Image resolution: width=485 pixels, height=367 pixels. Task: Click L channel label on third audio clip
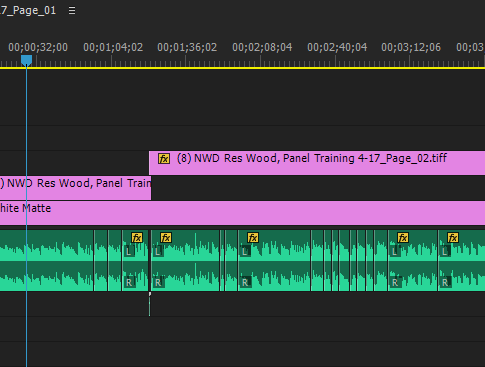[x=245, y=251]
